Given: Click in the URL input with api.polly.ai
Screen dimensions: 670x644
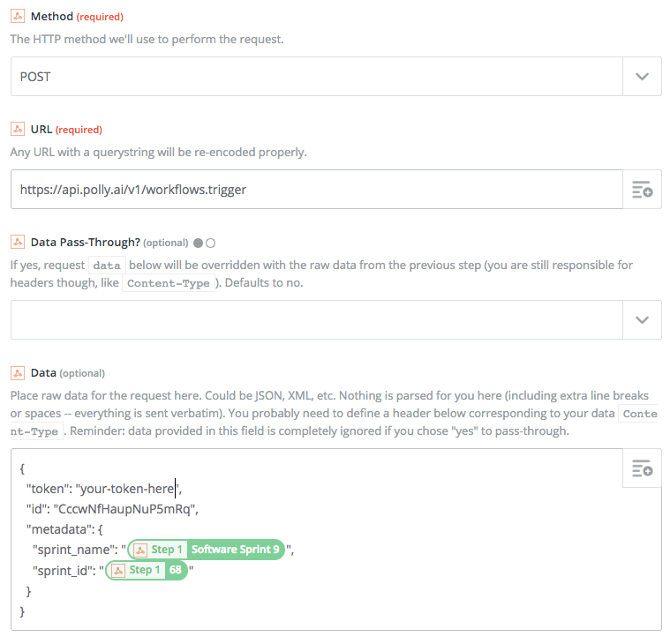Looking at the screenshot, I should pyautogui.click(x=317, y=190).
